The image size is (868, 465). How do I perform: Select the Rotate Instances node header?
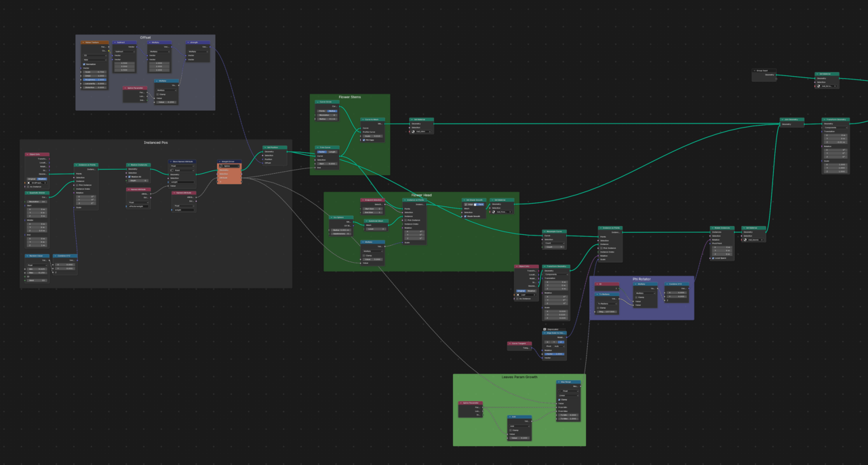(722, 228)
